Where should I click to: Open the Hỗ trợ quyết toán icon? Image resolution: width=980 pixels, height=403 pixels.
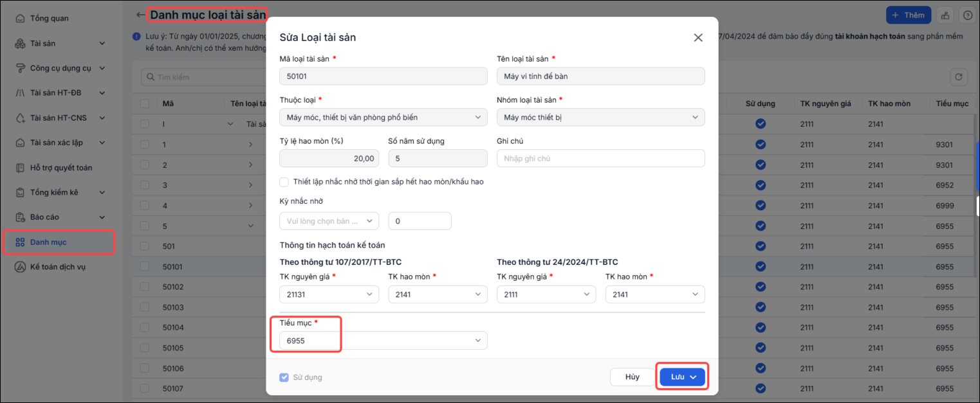(x=20, y=168)
